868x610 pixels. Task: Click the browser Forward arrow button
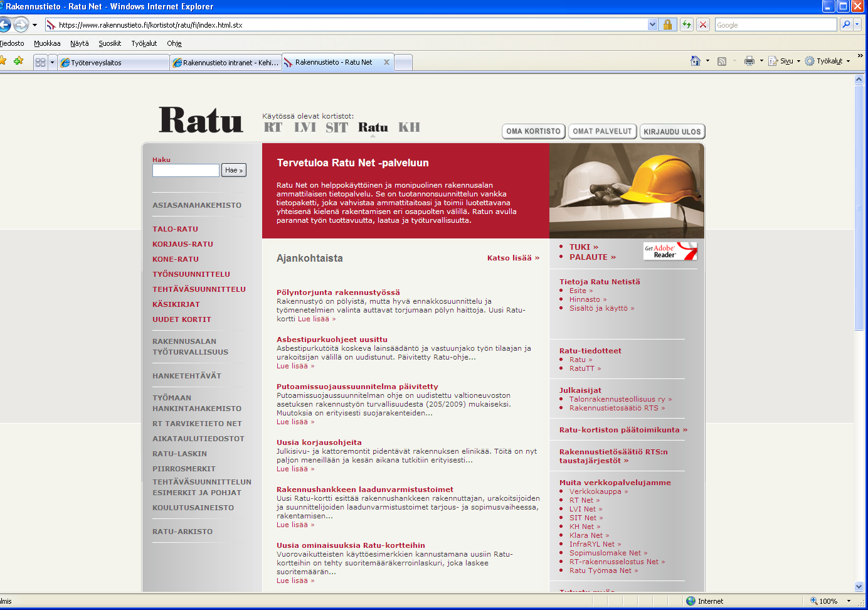(21, 25)
